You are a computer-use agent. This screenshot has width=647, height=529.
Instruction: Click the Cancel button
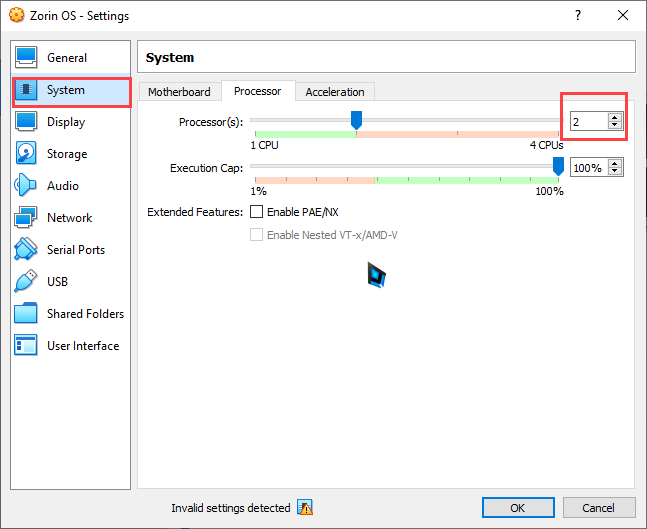(x=599, y=508)
